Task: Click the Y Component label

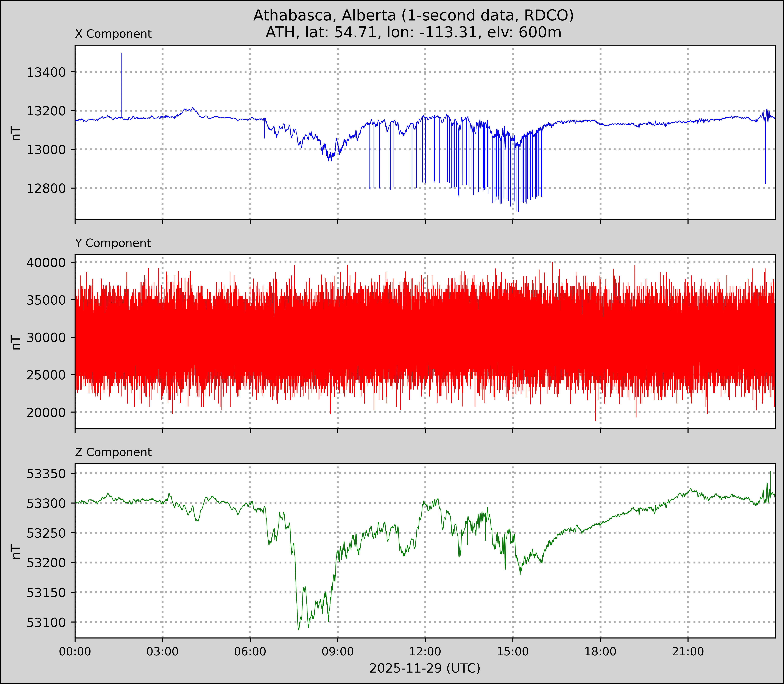Action: 113,243
